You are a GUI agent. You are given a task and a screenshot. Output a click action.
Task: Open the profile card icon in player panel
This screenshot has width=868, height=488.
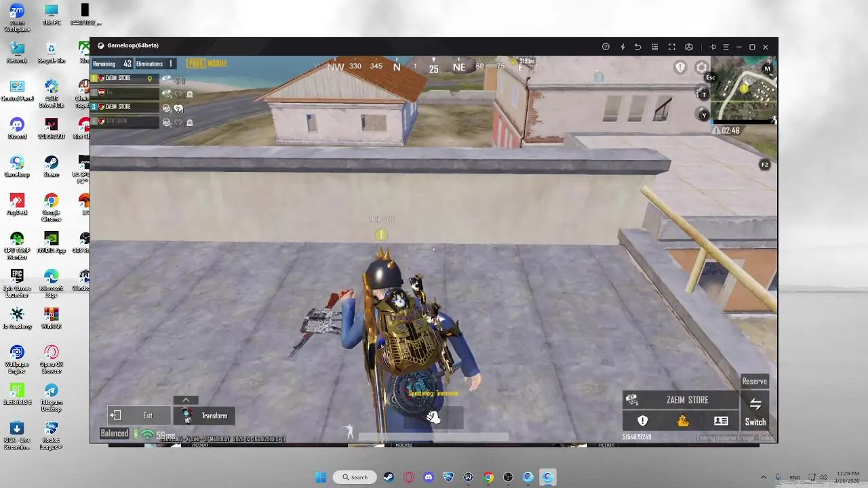(x=721, y=421)
